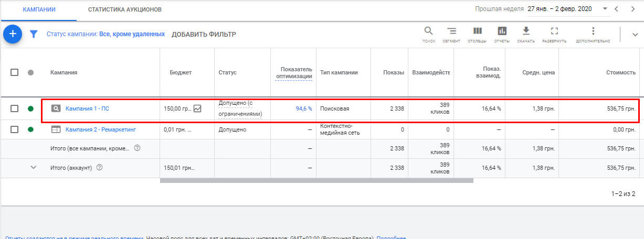The width and height of the screenshot is (644, 239).
Task: Switch to the Кампании tab
Action: point(39,9)
